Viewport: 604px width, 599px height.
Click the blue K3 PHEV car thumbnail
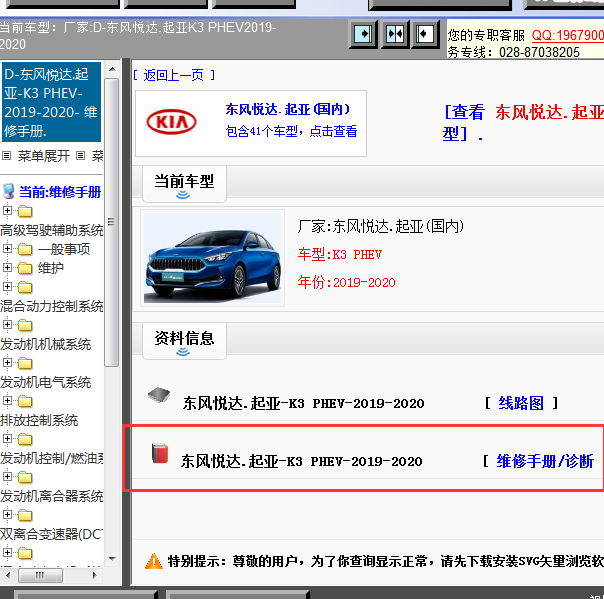tap(212, 258)
